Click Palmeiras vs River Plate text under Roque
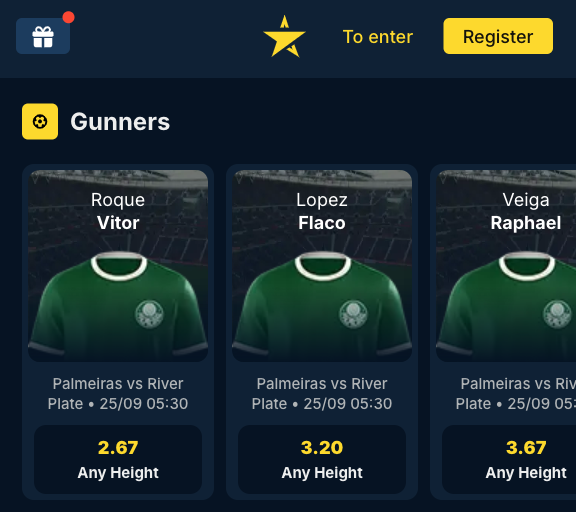576x512 pixels. pos(118,394)
